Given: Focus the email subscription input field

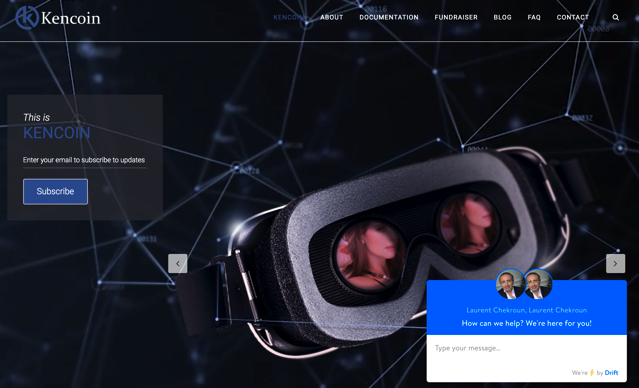Looking at the screenshot, I should [x=85, y=160].
